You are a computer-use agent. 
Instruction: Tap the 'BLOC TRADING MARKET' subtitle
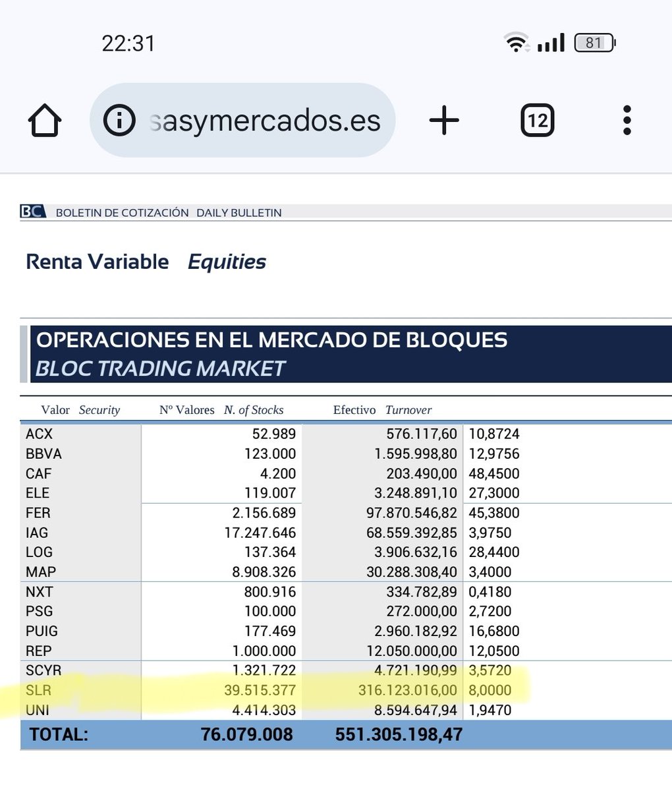click(x=160, y=368)
